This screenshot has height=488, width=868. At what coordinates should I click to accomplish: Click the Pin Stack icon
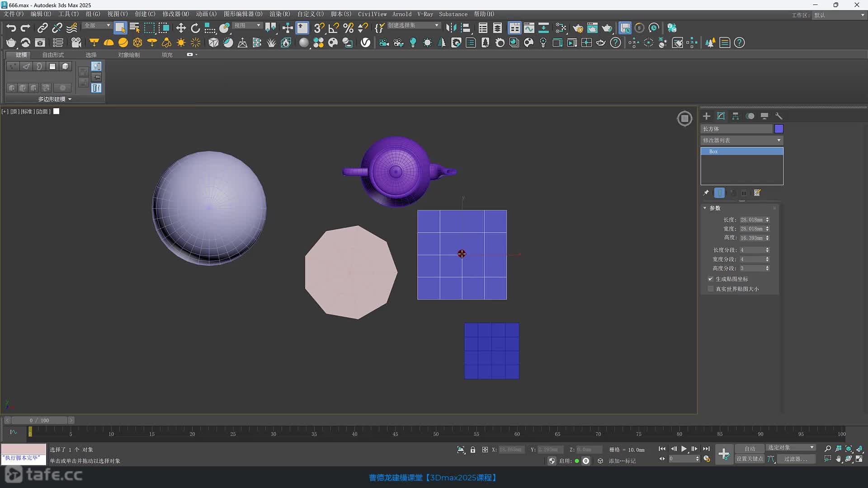point(706,193)
